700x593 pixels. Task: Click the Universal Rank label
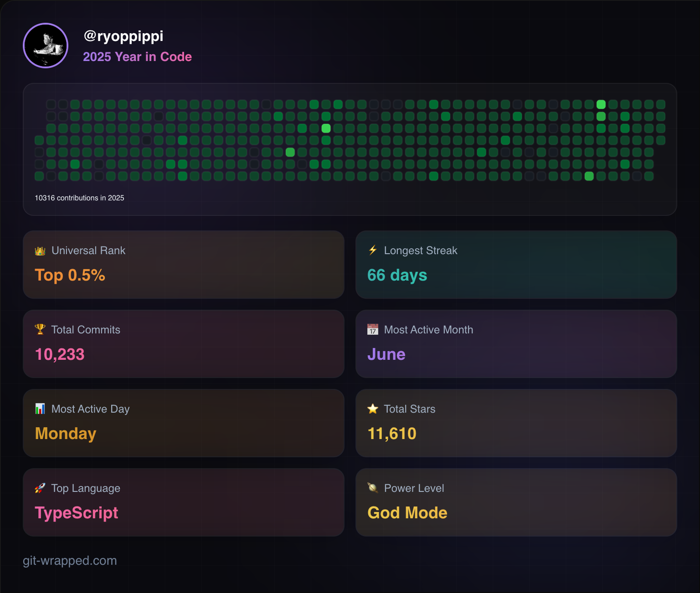coord(88,250)
